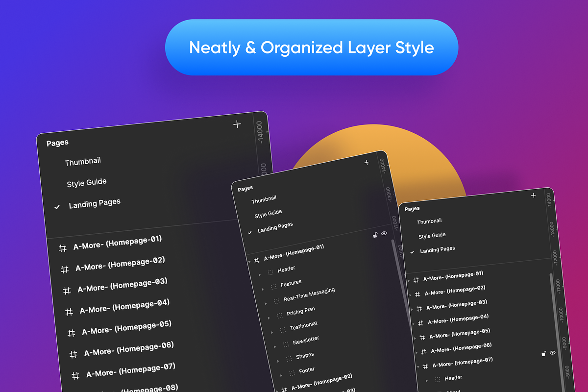588x392 pixels.
Task: Click the Pricing Plan group icon
Action: 279,315
